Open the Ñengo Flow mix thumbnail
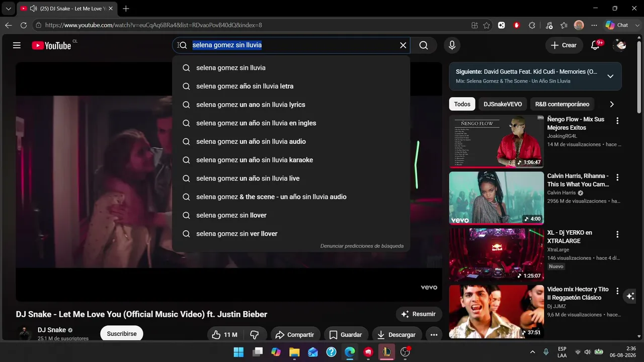 [497, 141]
